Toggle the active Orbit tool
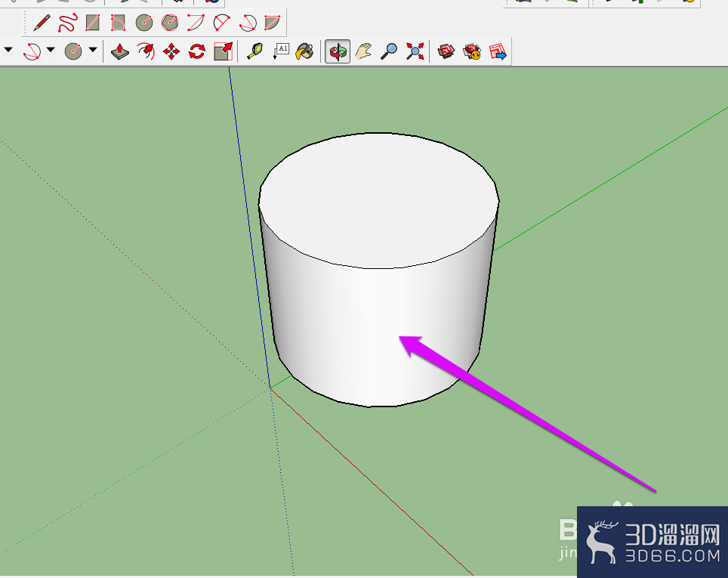The width and height of the screenshot is (728, 578). [338, 51]
